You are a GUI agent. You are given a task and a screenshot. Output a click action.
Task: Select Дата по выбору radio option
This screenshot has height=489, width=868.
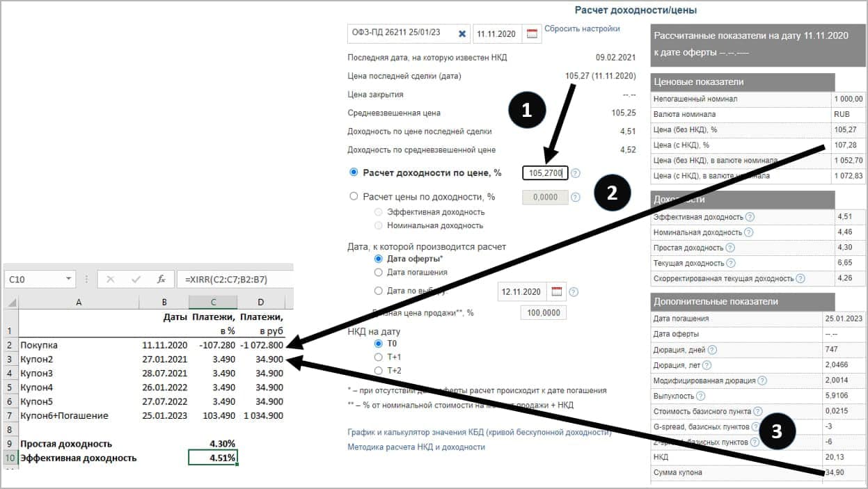[379, 291]
